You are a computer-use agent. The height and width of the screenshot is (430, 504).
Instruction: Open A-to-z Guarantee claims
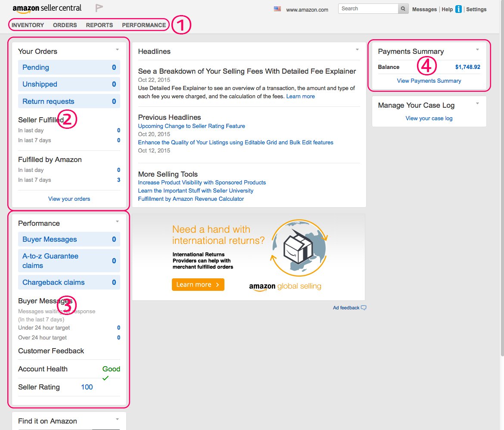[69, 261]
